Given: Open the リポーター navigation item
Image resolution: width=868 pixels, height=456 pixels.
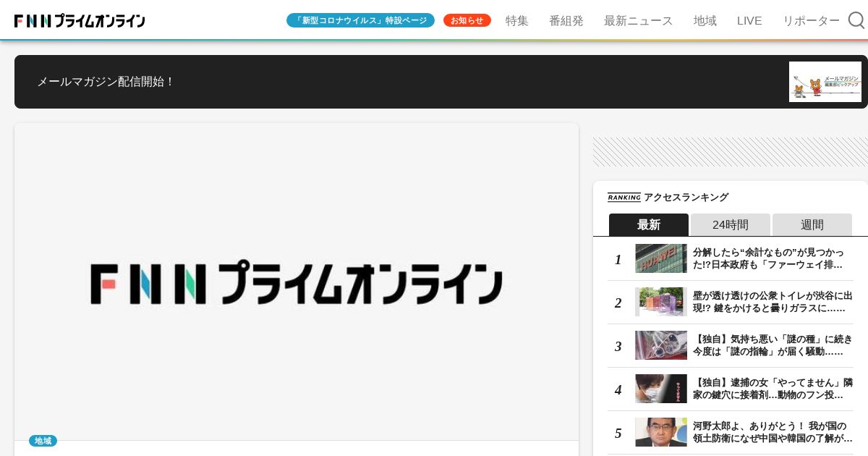Looking at the screenshot, I should [x=811, y=21].
